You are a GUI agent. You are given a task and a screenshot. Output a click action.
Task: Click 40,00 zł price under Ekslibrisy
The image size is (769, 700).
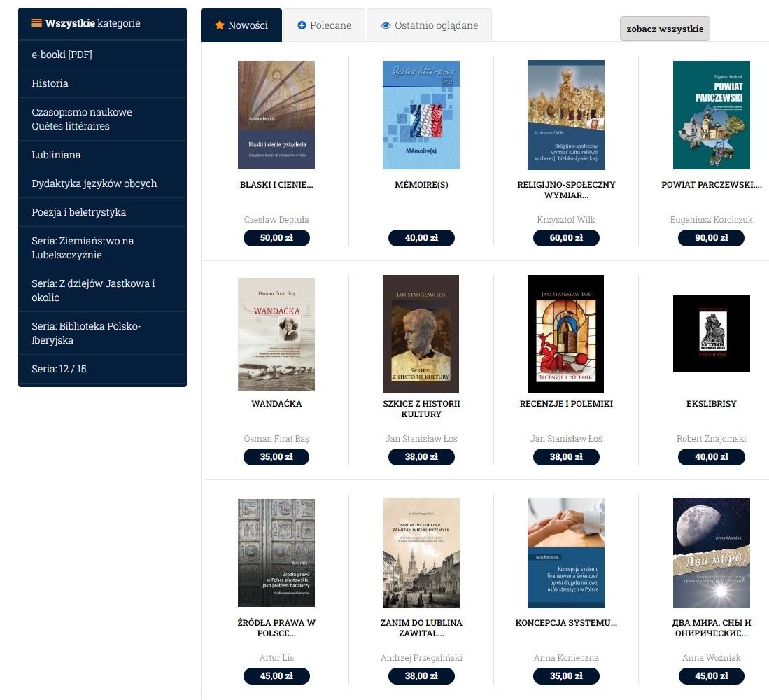pos(711,456)
